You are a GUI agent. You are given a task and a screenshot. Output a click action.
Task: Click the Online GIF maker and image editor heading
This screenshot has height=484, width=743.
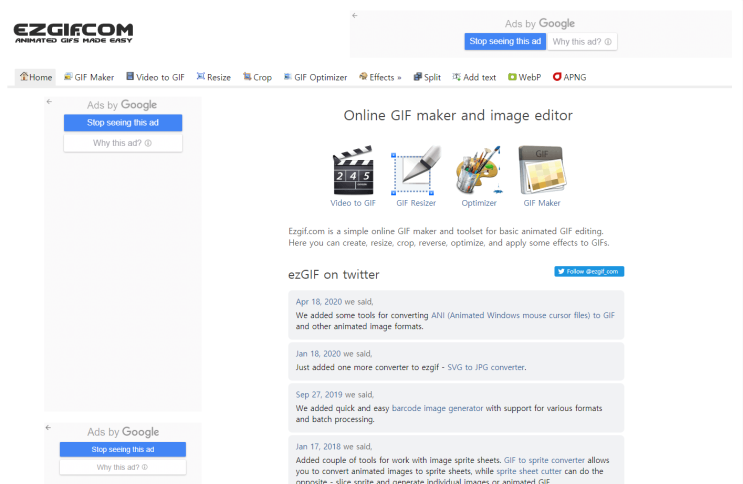458,115
